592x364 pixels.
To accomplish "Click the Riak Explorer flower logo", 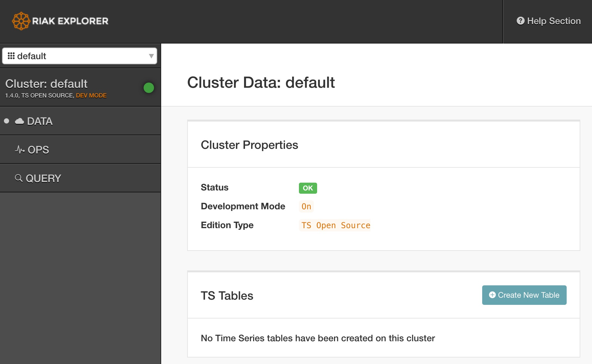I will (x=21, y=21).
